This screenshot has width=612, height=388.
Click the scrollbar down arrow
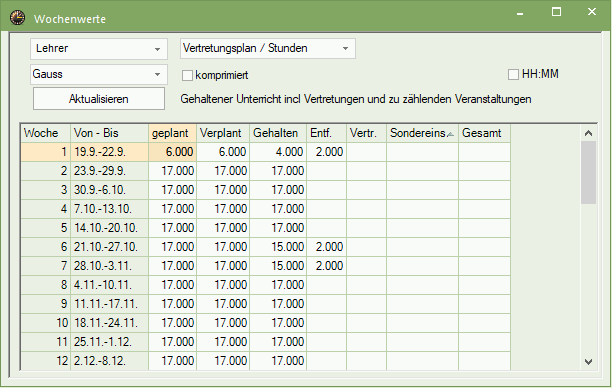(589, 362)
